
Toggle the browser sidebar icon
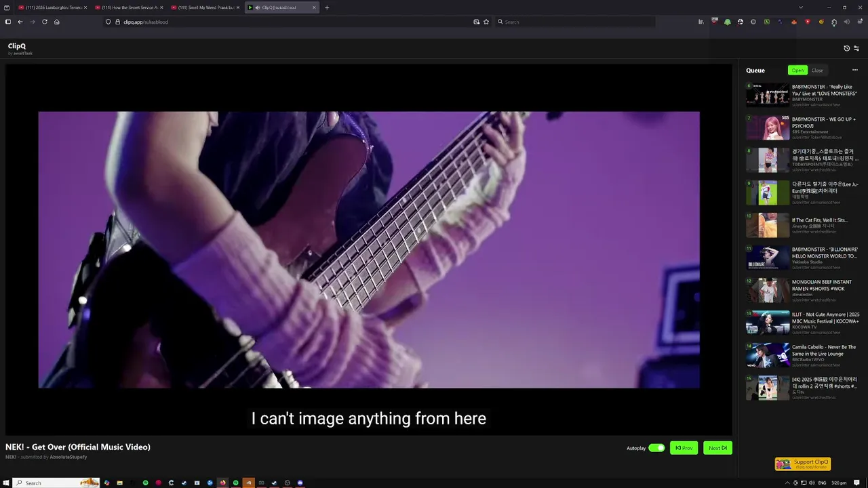click(8, 22)
